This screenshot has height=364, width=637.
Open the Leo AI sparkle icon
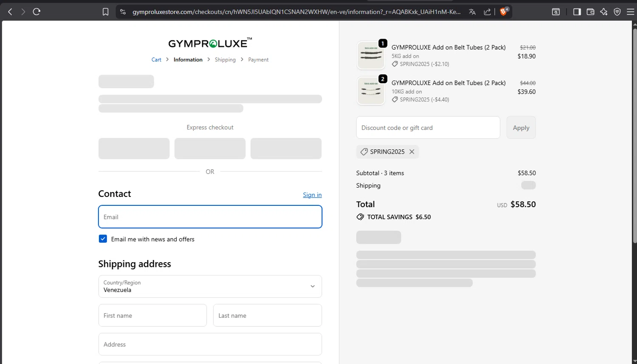[604, 12]
